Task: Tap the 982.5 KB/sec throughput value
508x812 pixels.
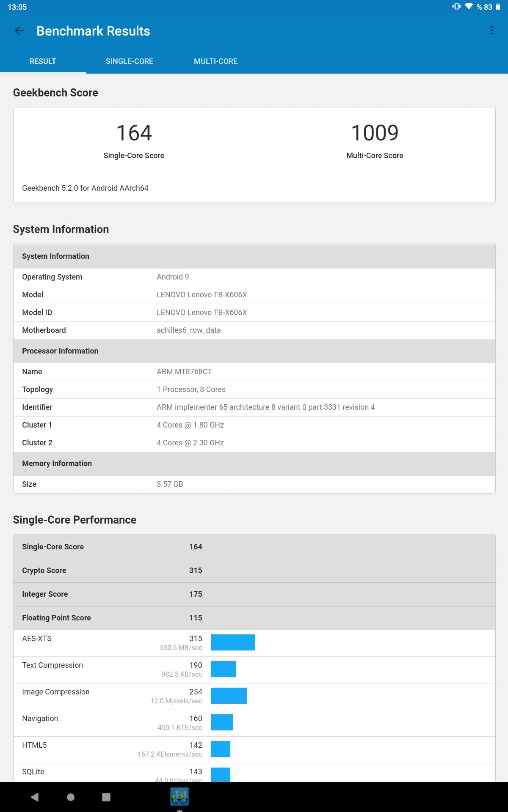Action: [x=182, y=675]
